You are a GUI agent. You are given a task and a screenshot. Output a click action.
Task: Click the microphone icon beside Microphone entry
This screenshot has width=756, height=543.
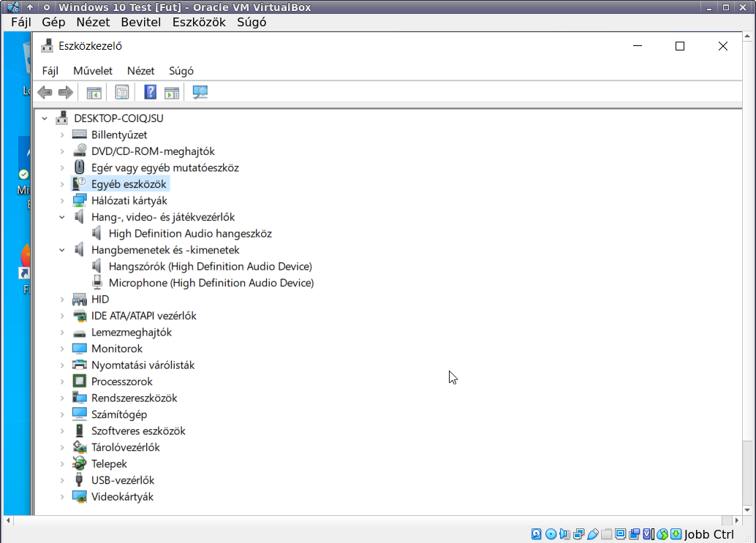(97, 282)
